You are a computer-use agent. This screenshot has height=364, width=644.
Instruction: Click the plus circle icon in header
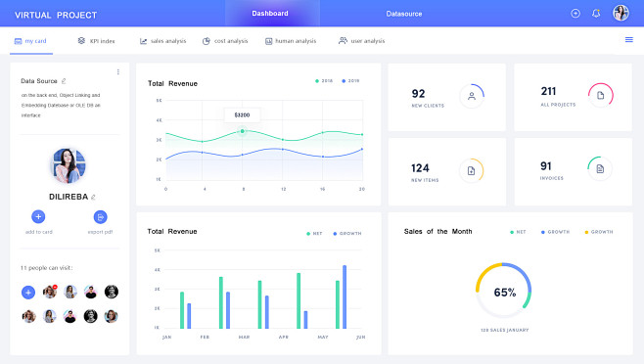(575, 14)
